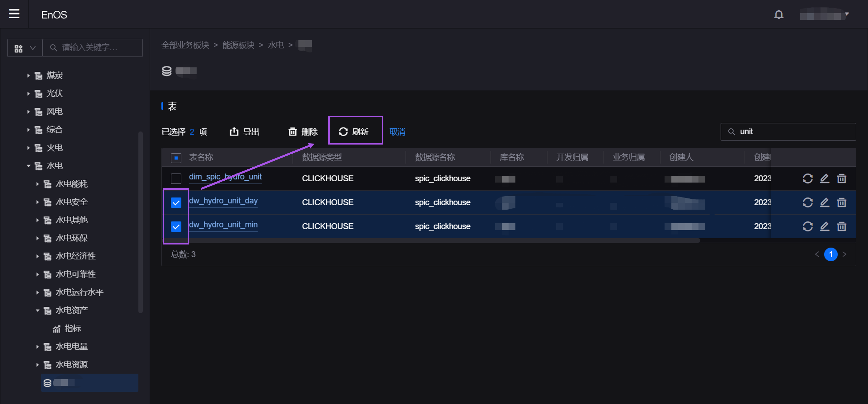The width and height of the screenshot is (868, 404).
Task: Open the 指标 item under 水电资产
Action: coord(72,329)
